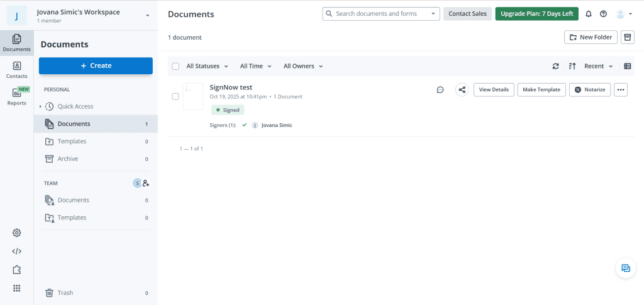
Task: Click the invite team member icon
Action: [146, 183]
